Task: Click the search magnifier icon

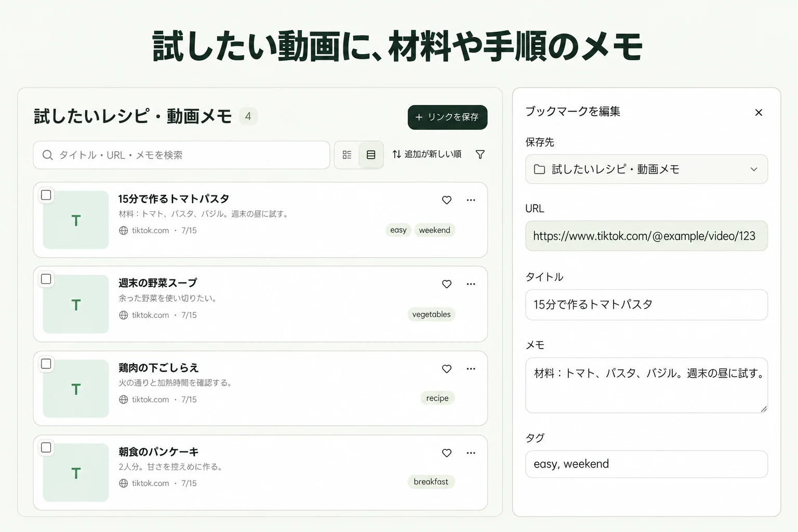Action: click(47, 155)
